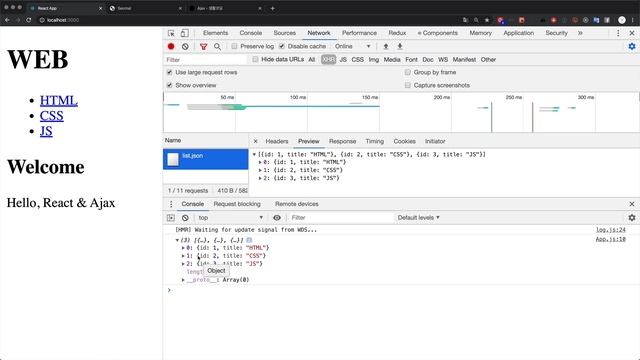The height and width of the screenshot is (360, 640).
Task: Export HAR file with download arrow
Action: [x=400, y=47]
